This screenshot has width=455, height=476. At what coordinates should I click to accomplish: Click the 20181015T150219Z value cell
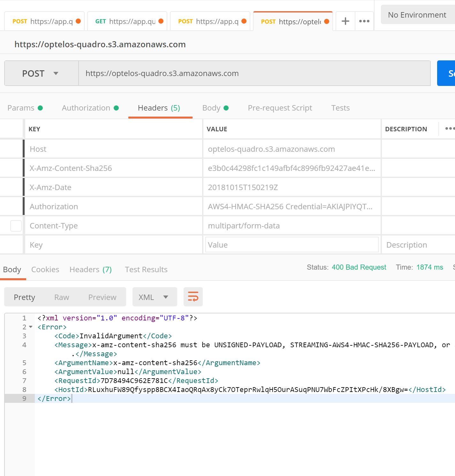click(292, 187)
